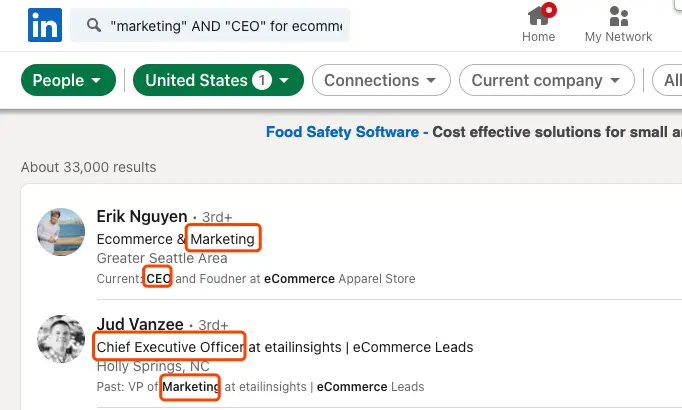Image resolution: width=682 pixels, height=410 pixels.
Task: Expand the People filter dropdown
Action: pyautogui.click(x=68, y=80)
